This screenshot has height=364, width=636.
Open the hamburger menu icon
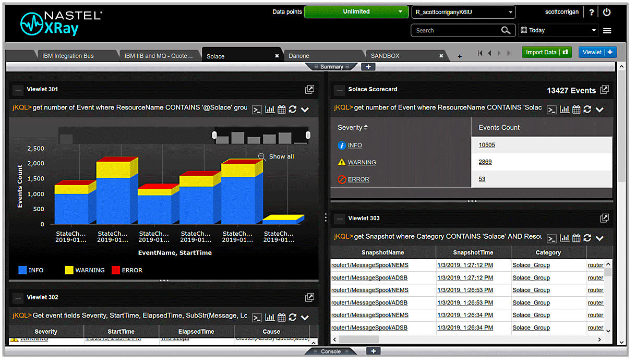coord(607,31)
